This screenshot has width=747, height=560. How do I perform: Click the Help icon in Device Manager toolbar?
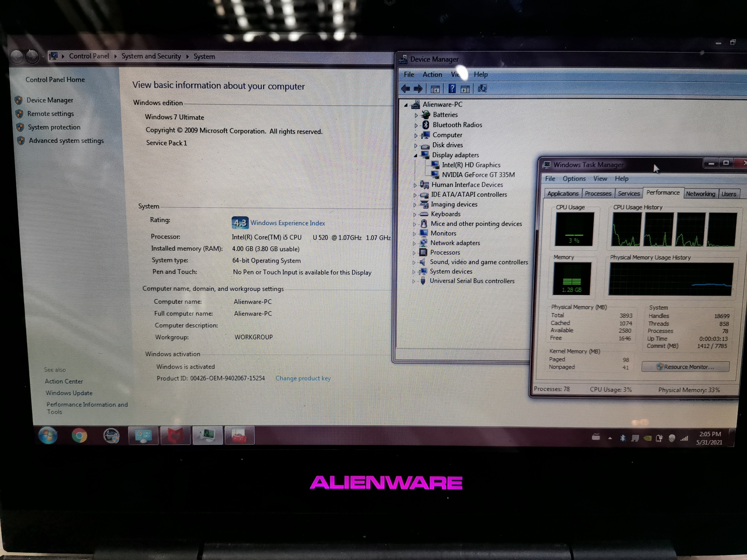pyautogui.click(x=452, y=89)
